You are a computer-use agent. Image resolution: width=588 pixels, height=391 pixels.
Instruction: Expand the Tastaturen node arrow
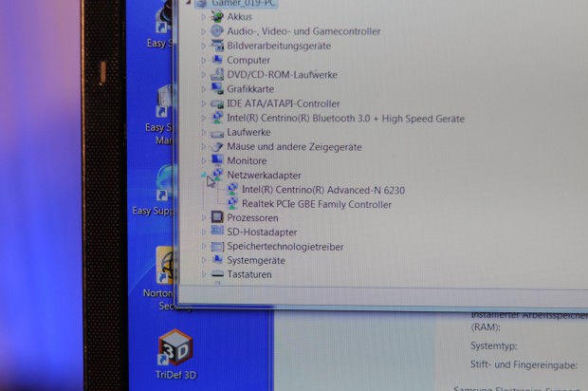click(x=204, y=274)
